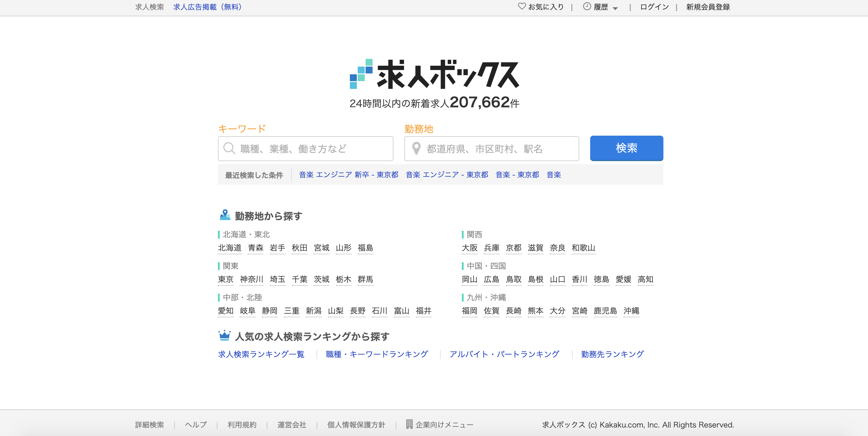
Task: Expand the 履歴 dropdown arrow
Action: (615, 8)
